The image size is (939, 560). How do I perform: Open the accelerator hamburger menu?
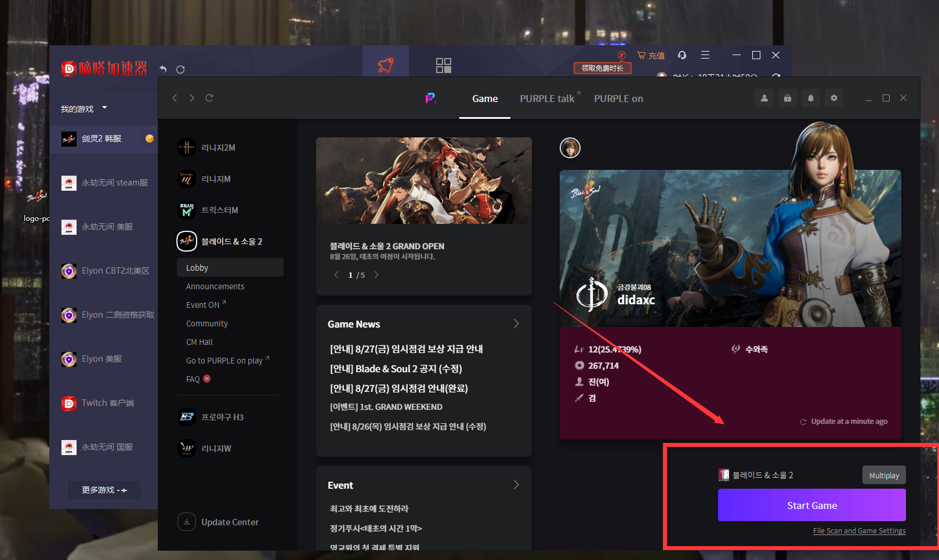(705, 55)
